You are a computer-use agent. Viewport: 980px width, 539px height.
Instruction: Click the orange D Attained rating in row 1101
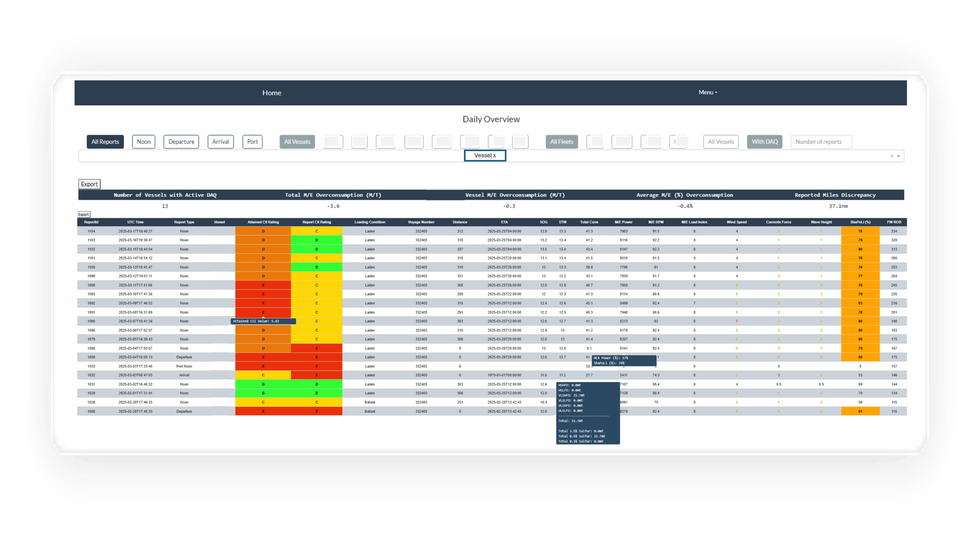click(x=263, y=258)
